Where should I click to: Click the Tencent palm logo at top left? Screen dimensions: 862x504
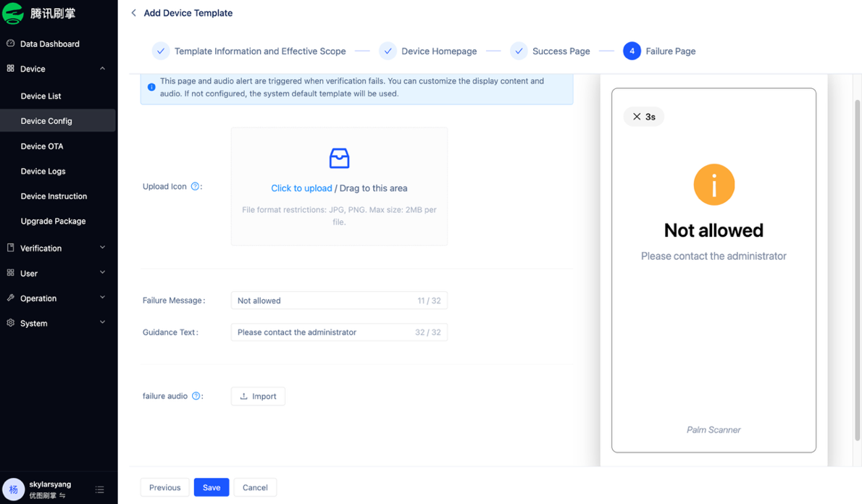(x=12, y=13)
